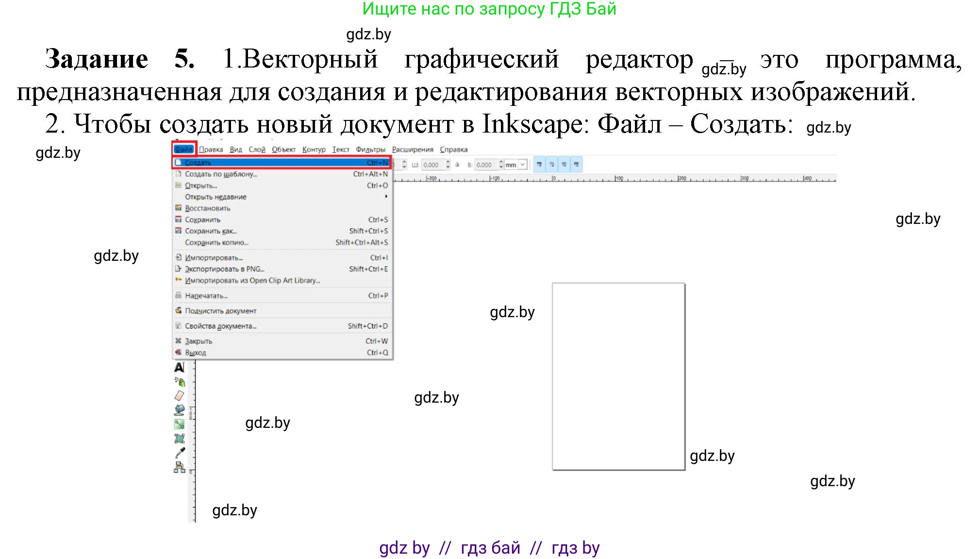Enable the first blue snap option
Image resolution: width=980 pixels, height=559 pixels.
pos(539,165)
